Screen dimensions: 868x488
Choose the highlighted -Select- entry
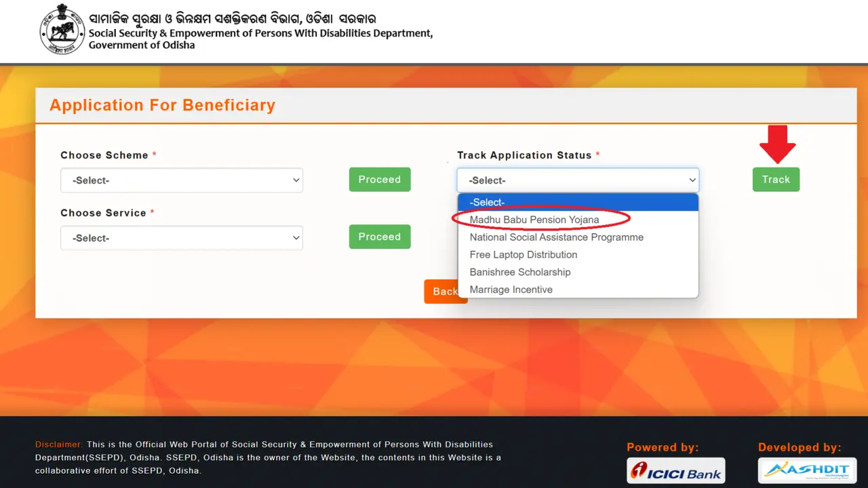pos(487,202)
